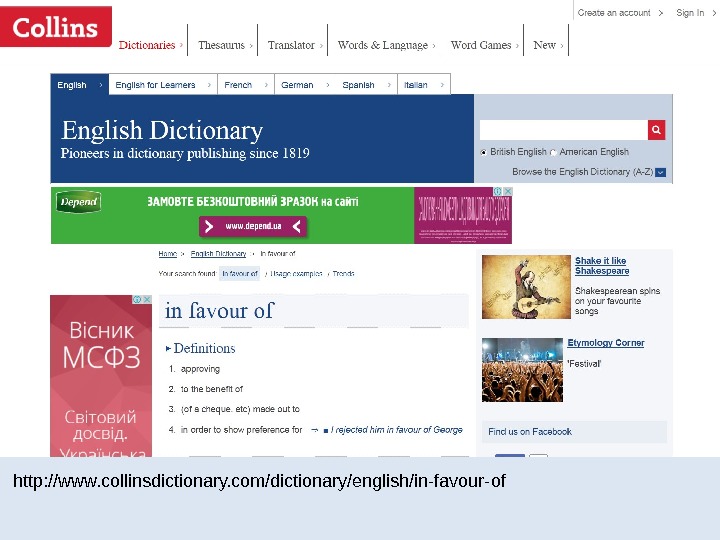This screenshot has width=720, height=540.
Task: Open the Thesaurus menu
Action: point(221,45)
